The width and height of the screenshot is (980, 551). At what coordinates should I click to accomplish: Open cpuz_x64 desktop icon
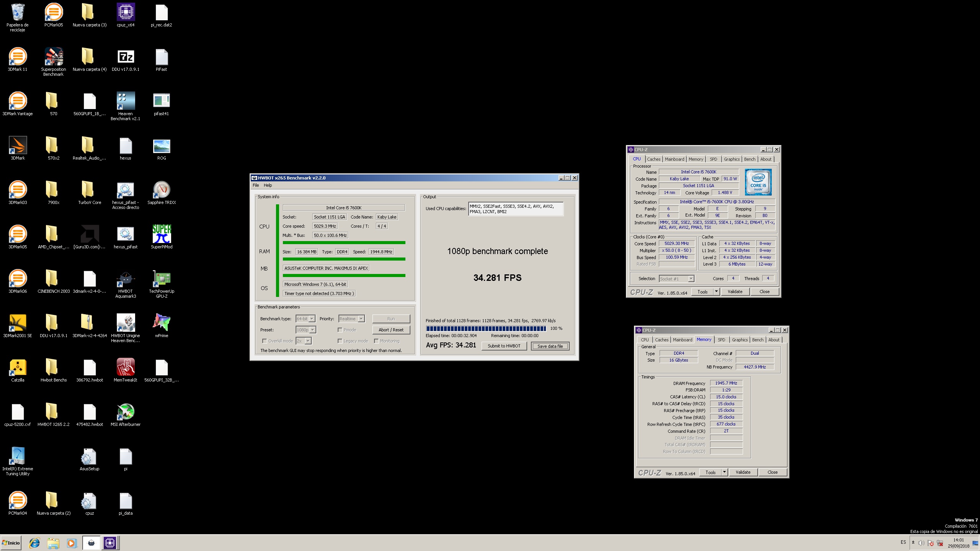pyautogui.click(x=126, y=15)
